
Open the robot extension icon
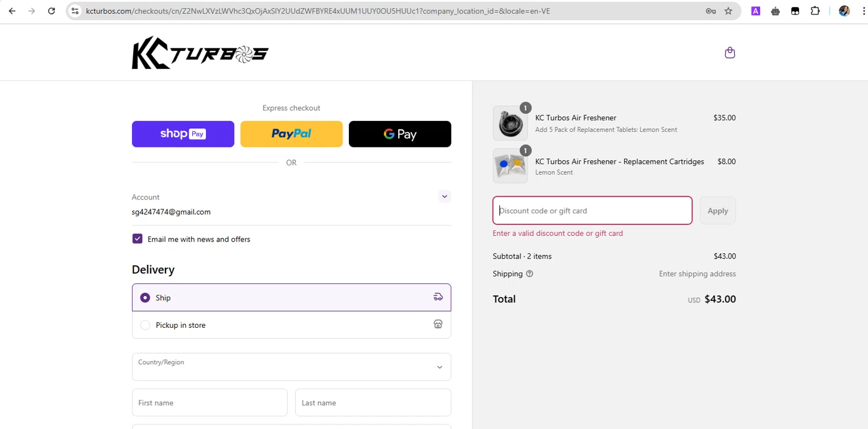pos(775,11)
